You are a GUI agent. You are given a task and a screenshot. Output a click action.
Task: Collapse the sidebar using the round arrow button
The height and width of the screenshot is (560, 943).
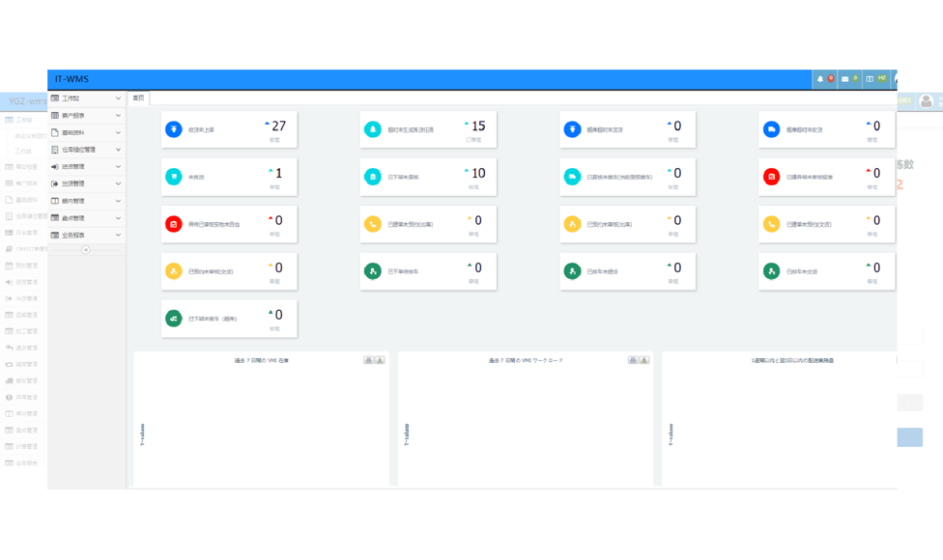[86, 249]
